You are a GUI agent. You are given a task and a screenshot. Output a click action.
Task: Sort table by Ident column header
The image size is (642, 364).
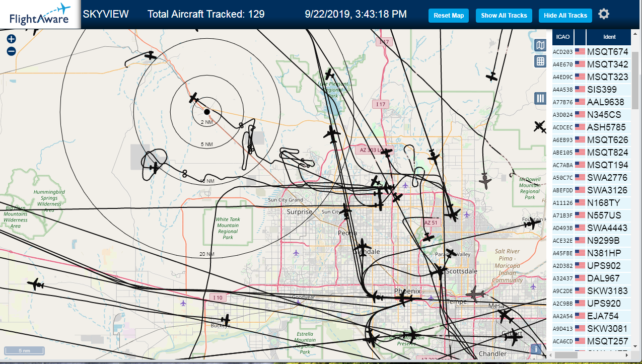click(x=609, y=37)
